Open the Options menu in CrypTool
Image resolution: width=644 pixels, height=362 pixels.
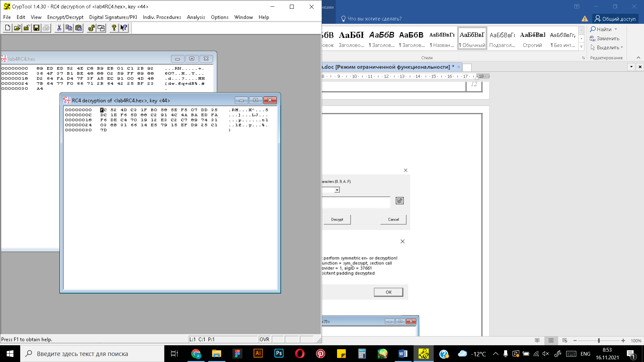coord(220,17)
